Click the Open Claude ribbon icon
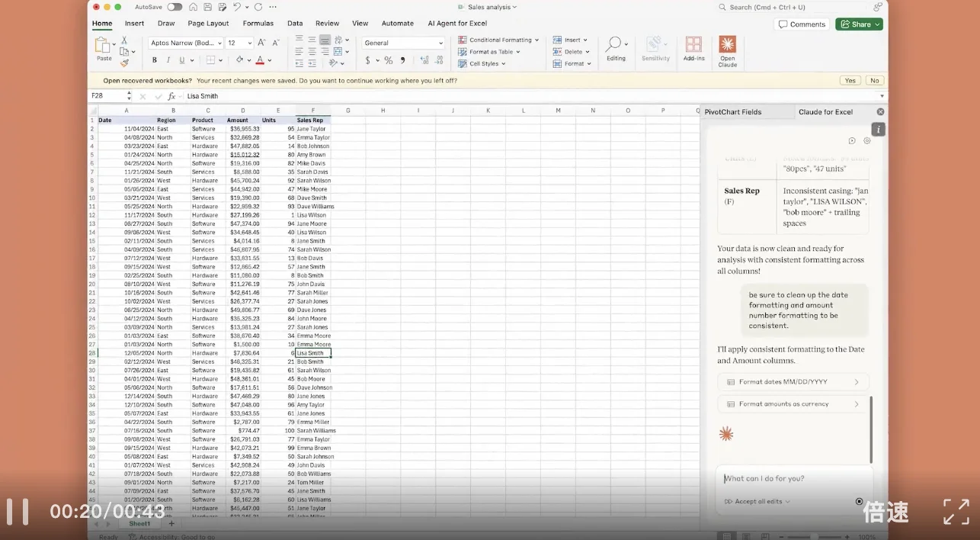 [x=727, y=50]
